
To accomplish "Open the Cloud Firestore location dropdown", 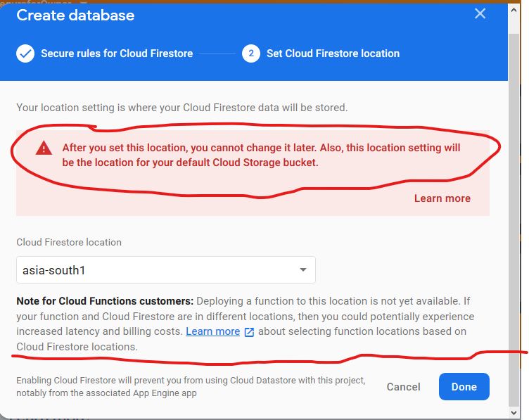I will 165,269.
